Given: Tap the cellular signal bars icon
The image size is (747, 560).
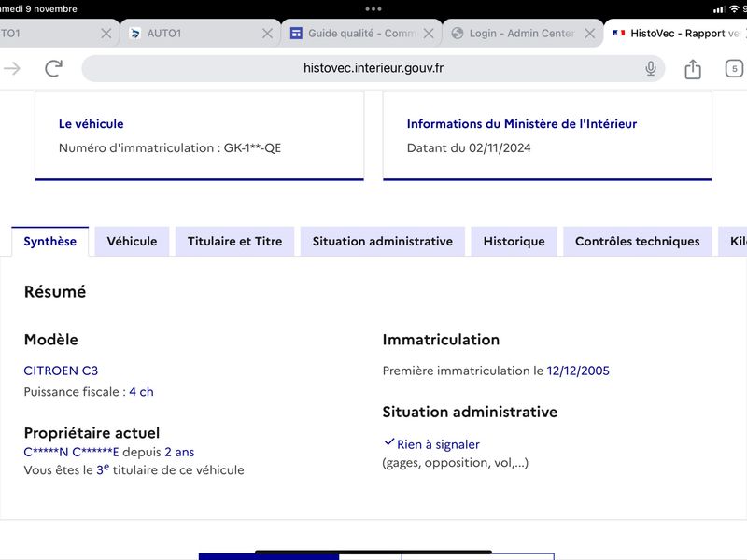Looking at the screenshot, I should (719, 9).
